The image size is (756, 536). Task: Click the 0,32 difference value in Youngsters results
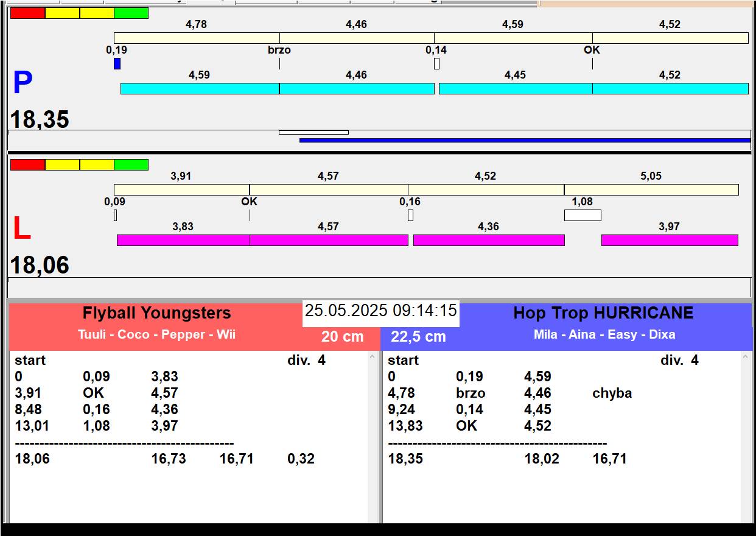(301, 459)
